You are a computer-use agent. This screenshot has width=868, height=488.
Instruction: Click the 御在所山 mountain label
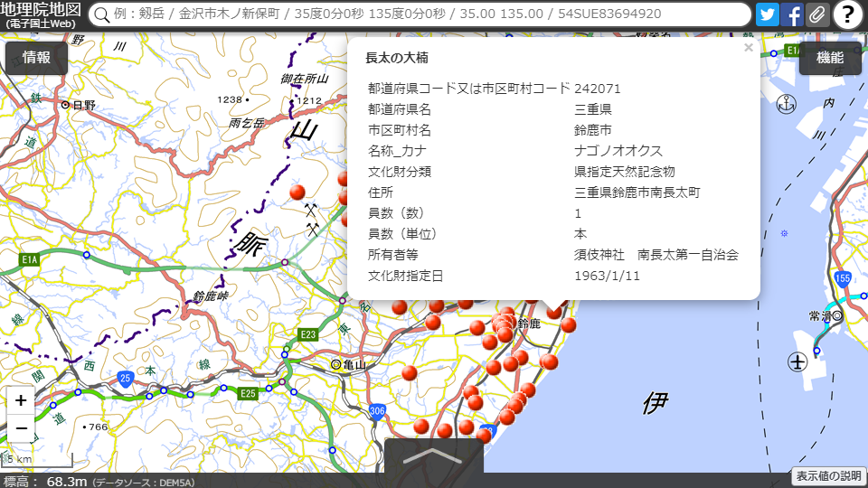(x=305, y=79)
